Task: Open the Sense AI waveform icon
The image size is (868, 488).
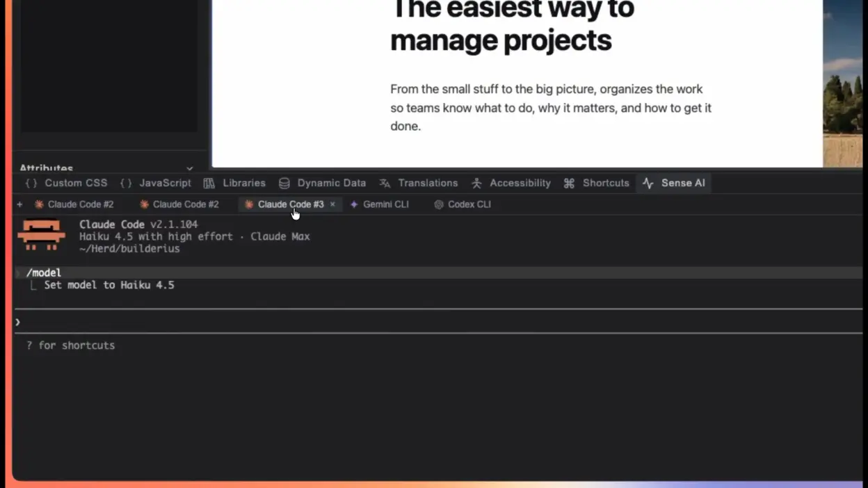Action: click(x=648, y=183)
